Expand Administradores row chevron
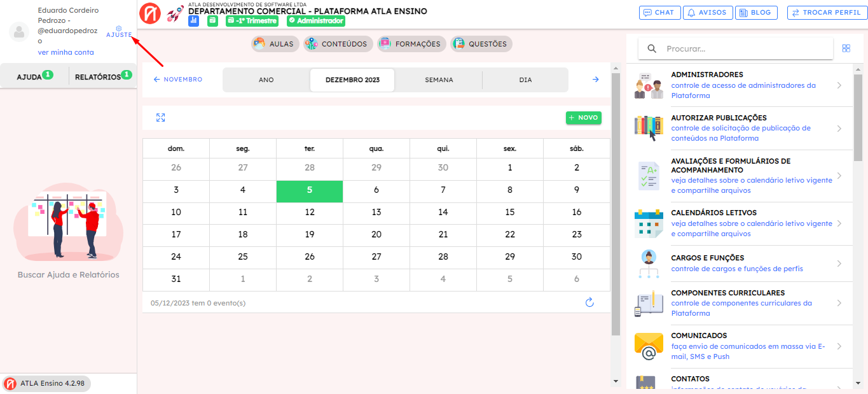Viewport: 868px width, 394px height. pyautogui.click(x=839, y=85)
